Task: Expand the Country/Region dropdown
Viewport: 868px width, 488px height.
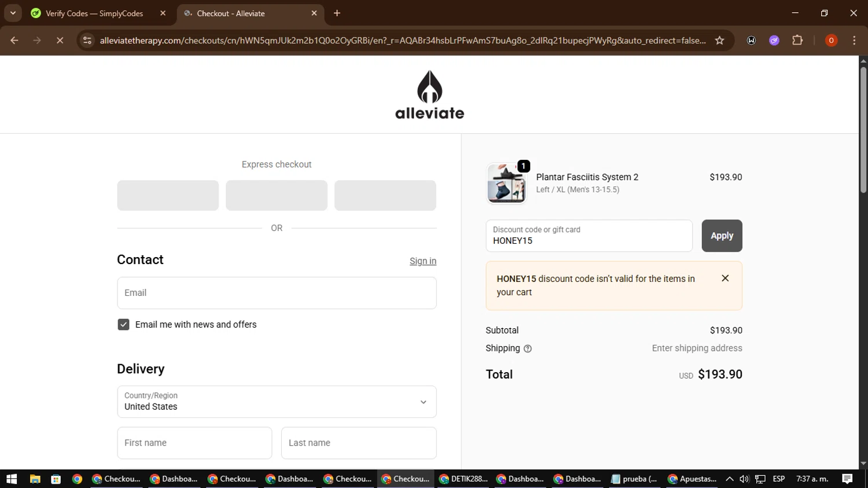Action: click(x=277, y=402)
